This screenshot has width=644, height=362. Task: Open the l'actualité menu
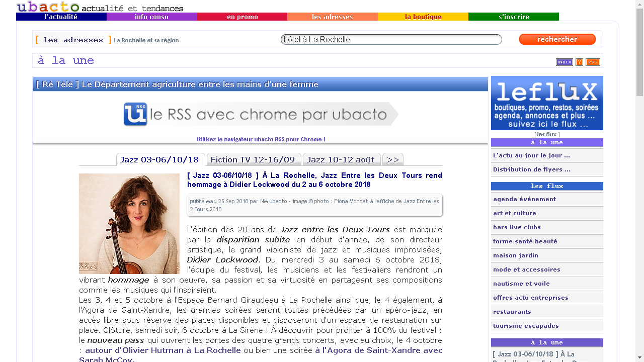61,17
